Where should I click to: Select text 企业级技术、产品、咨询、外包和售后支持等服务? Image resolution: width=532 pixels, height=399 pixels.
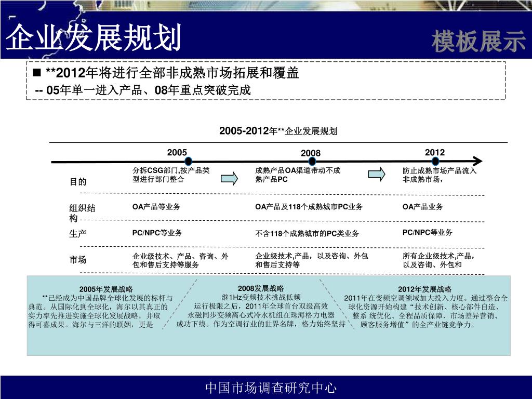[180, 260]
